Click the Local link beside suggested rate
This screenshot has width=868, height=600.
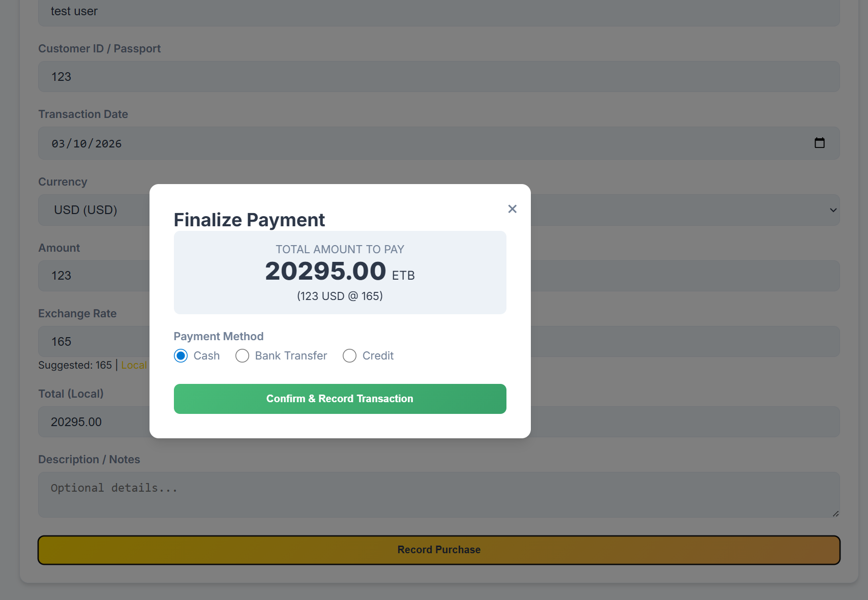[x=134, y=365]
